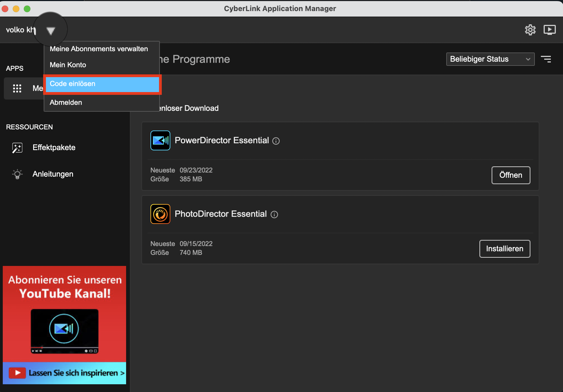
Task: Click the video player icon in header
Action: (x=549, y=30)
